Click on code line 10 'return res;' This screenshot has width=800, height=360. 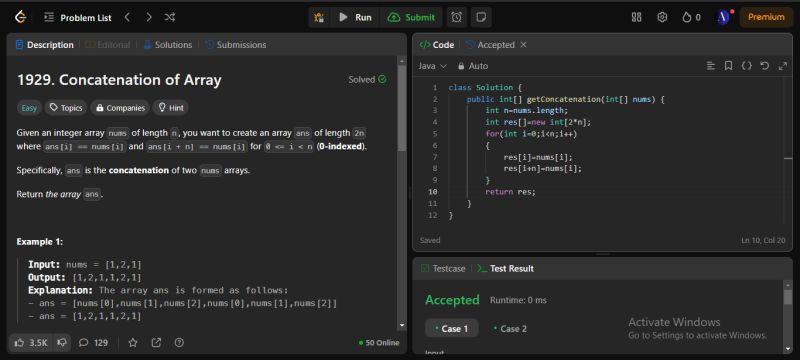pyautogui.click(x=510, y=192)
